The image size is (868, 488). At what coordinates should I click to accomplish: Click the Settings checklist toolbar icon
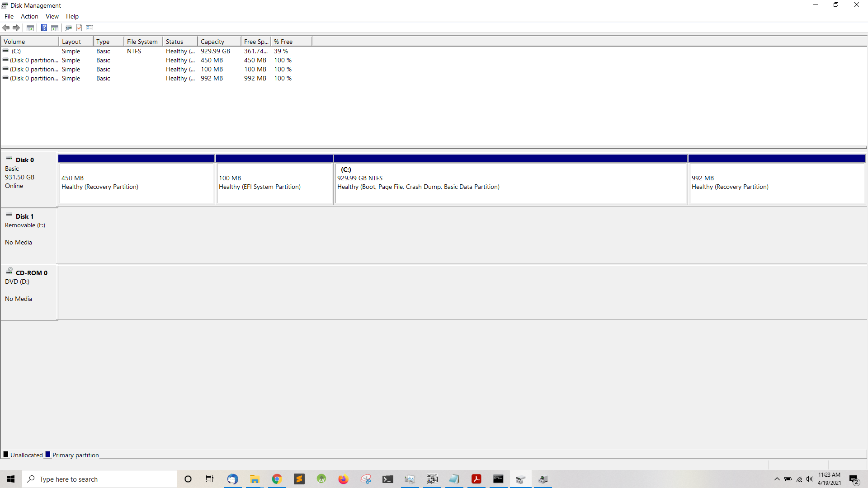pyautogui.click(x=90, y=28)
